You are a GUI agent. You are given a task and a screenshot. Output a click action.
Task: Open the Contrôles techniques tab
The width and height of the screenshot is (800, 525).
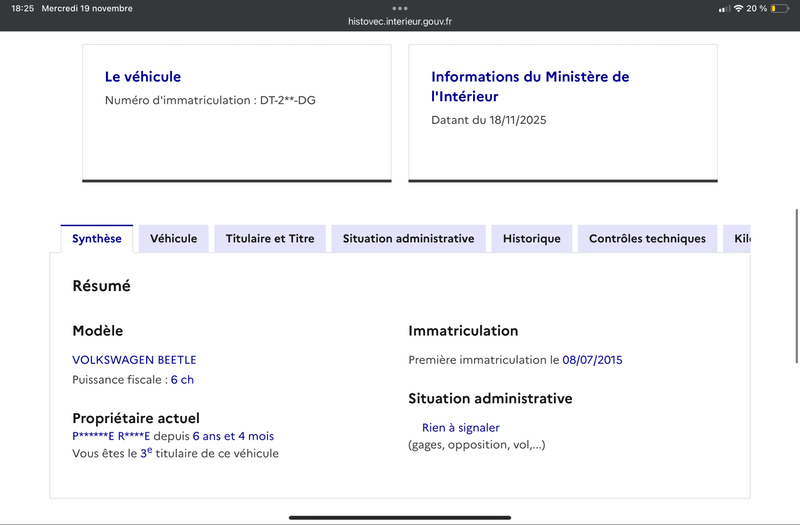pos(647,238)
